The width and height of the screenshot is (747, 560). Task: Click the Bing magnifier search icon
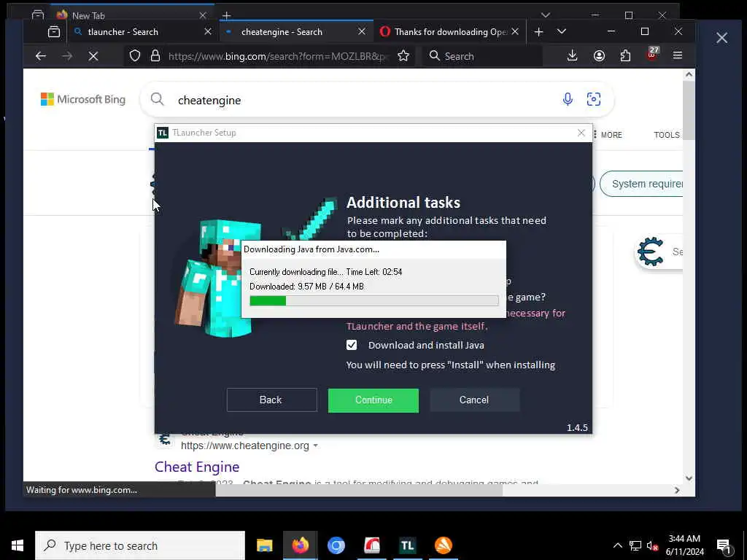pos(158,99)
